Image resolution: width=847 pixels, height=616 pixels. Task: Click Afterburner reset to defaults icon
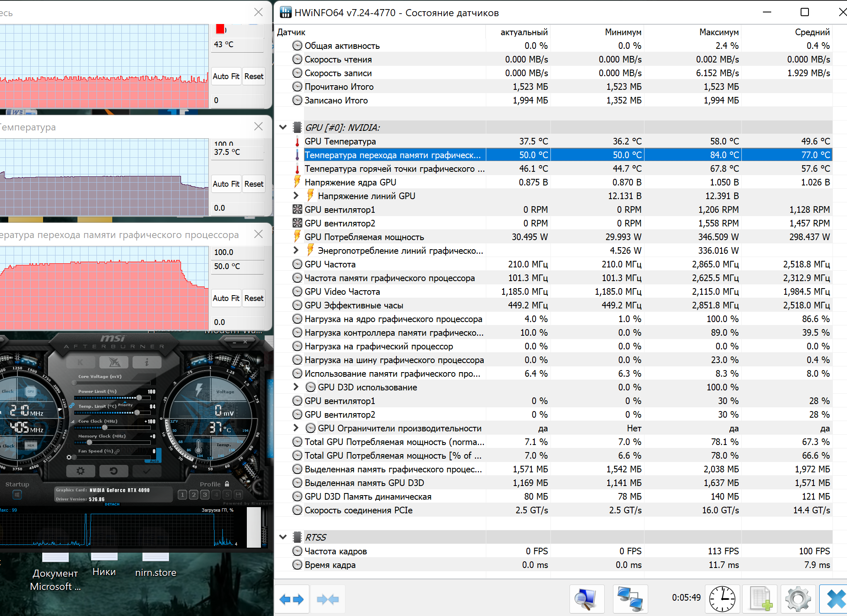point(113,471)
